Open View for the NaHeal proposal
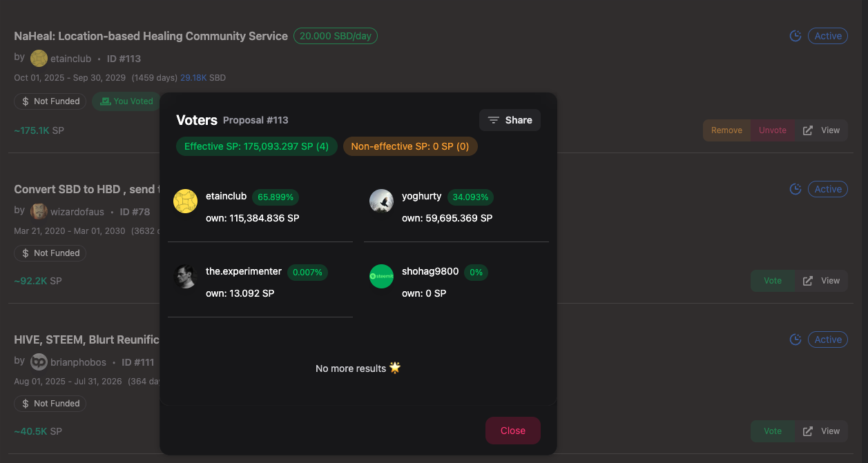 pyautogui.click(x=822, y=130)
